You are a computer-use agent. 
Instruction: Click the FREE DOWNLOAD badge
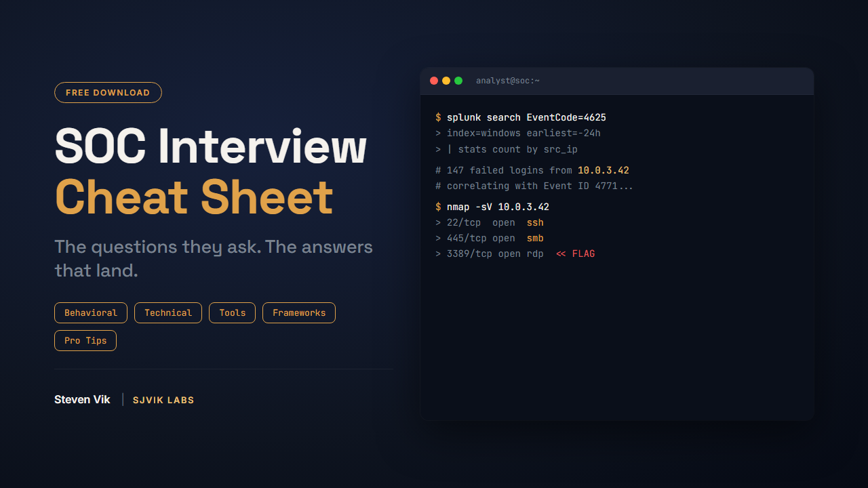[108, 92]
